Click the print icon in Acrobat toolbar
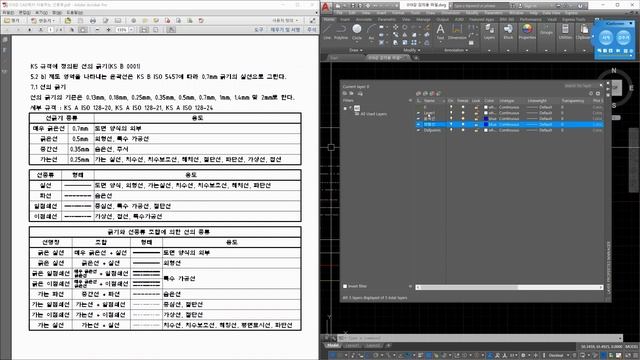This screenshot has height=360, width=640. pyautogui.click(x=93, y=20)
